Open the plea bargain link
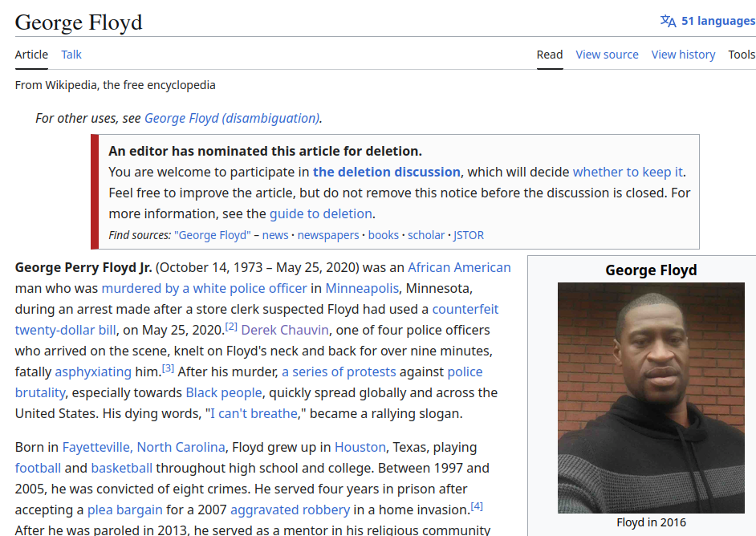The image size is (756, 536). [125, 510]
